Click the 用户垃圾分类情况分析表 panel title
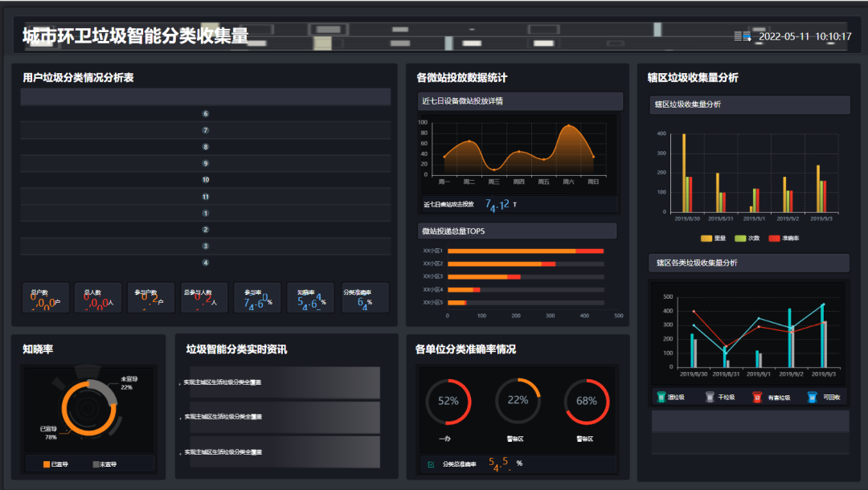This screenshot has width=868, height=490. [78, 78]
